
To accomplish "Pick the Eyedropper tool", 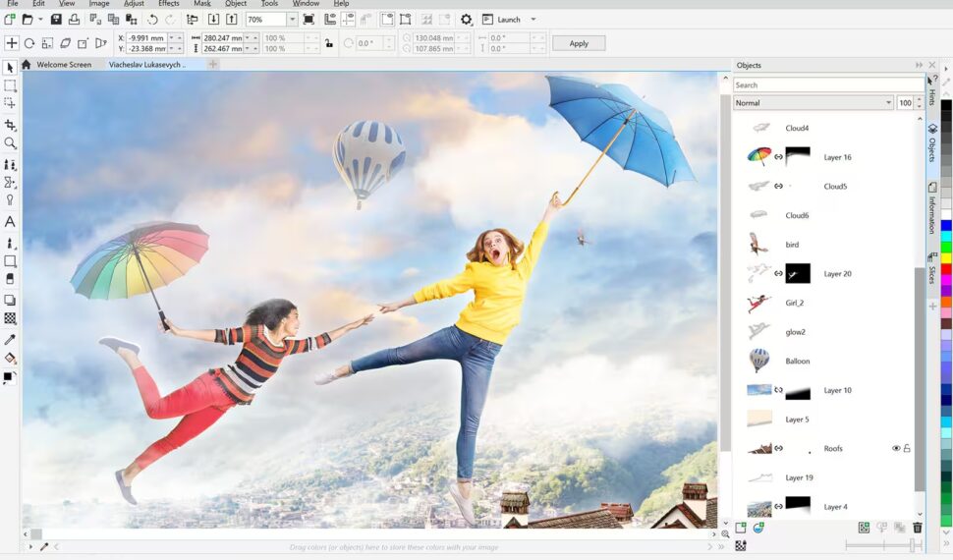I will 10,339.
